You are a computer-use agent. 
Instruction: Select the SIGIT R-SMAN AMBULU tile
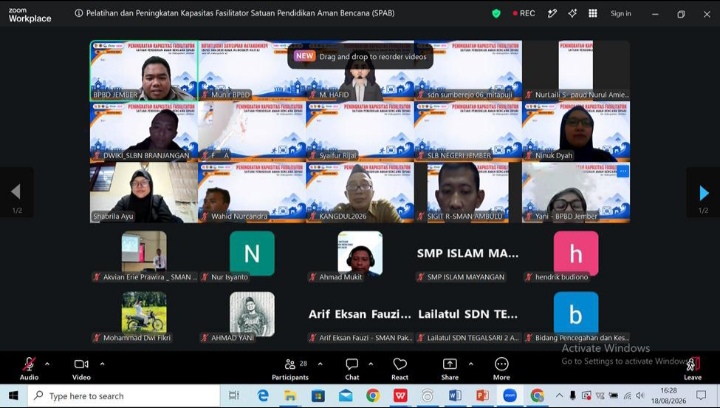(468, 192)
